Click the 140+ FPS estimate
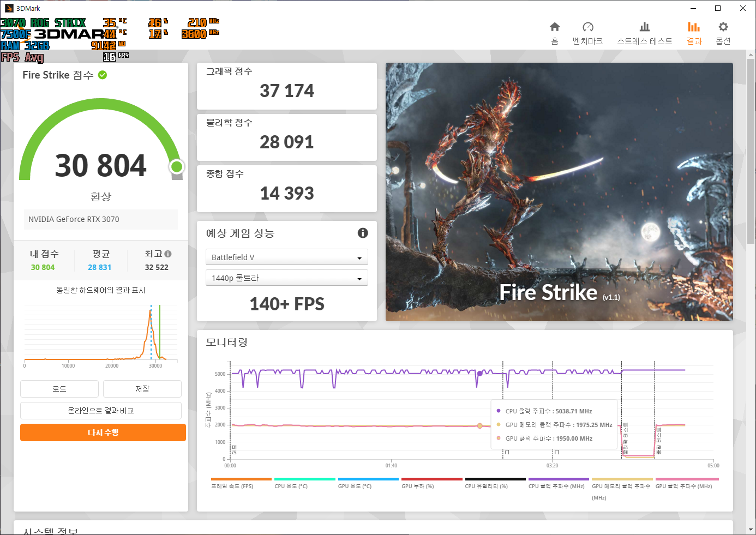 click(287, 304)
